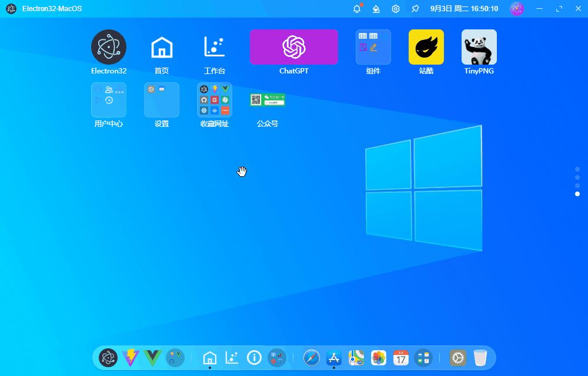This screenshot has width=588, height=376.
Task: Open the scatter chart icon in dock
Action: click(x=232, y=358)
